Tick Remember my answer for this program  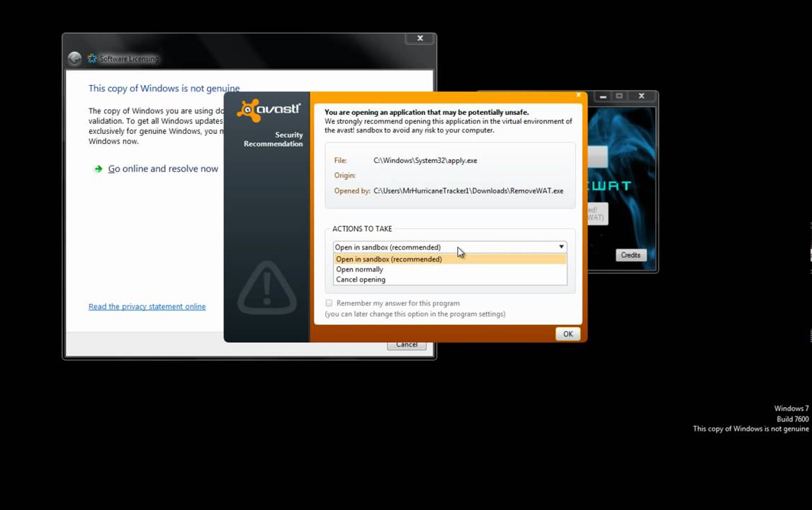pyautogui.click(x=329, y=303)
